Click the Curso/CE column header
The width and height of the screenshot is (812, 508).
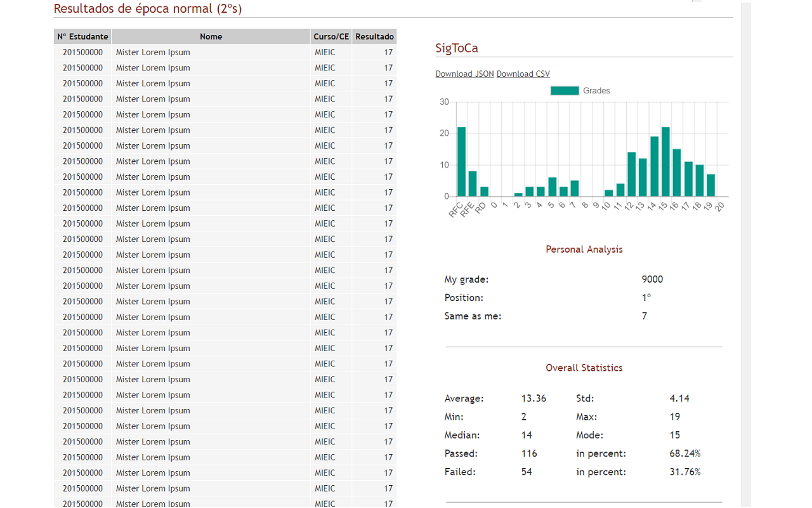click(x=331, y=37)
